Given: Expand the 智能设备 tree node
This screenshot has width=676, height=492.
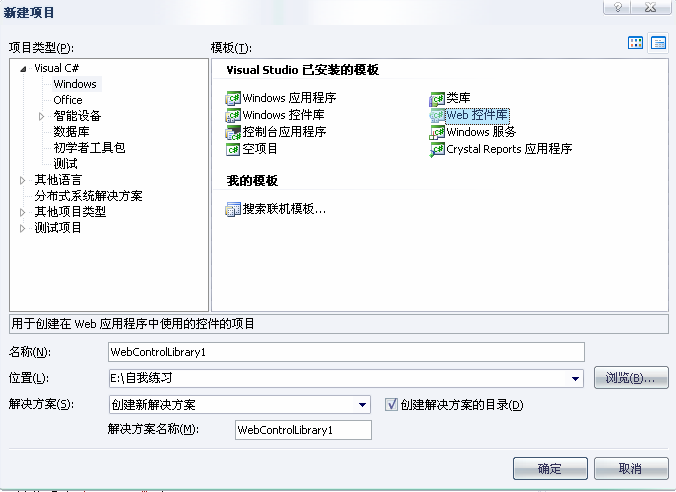Looking at the screenshot, I should pos(41,116).
